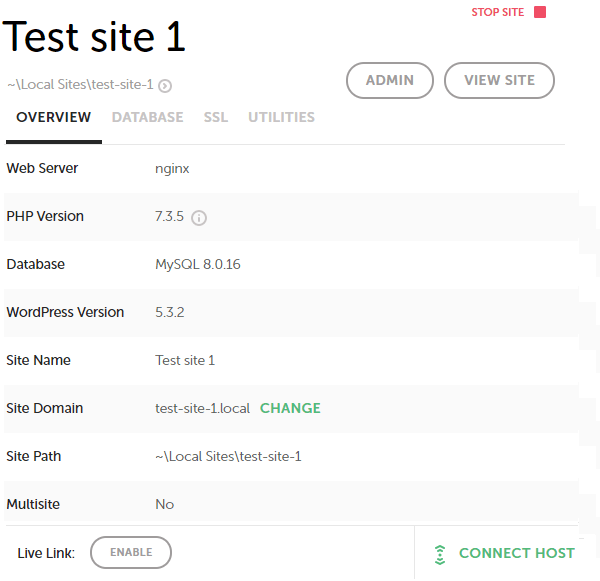Select the nginx web server value
This screenshot has height=581, width=600.
pos(172,169)
